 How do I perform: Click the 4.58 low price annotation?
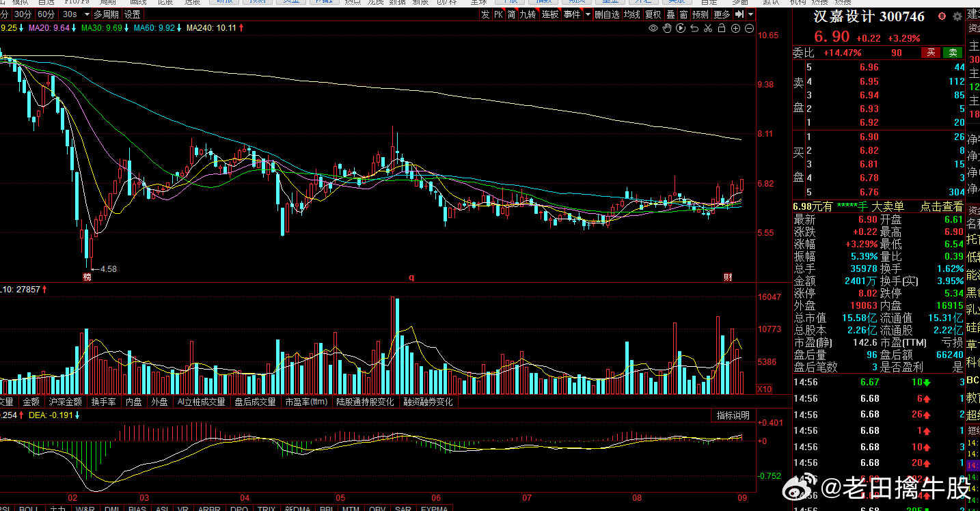coord(108,269)
